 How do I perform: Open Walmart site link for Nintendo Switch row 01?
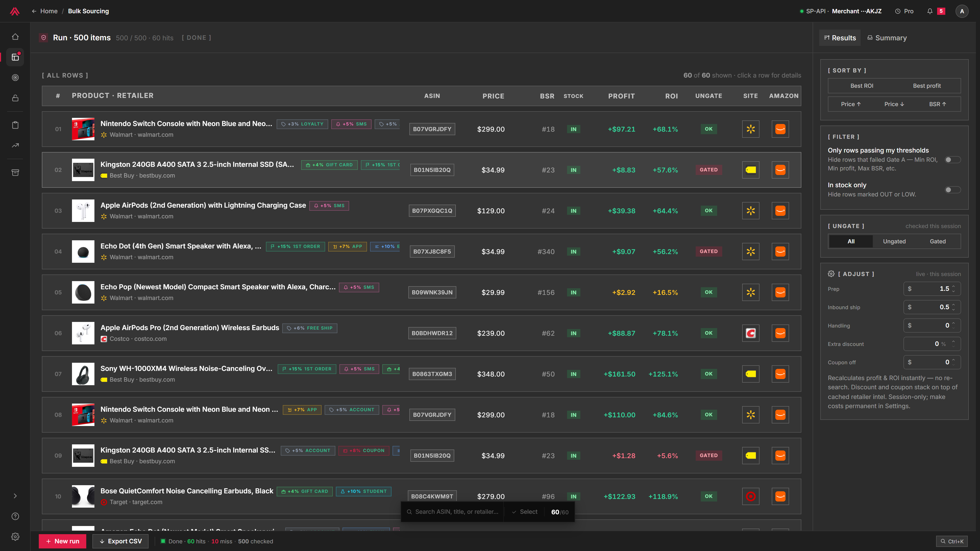click(x=751, y=129)
